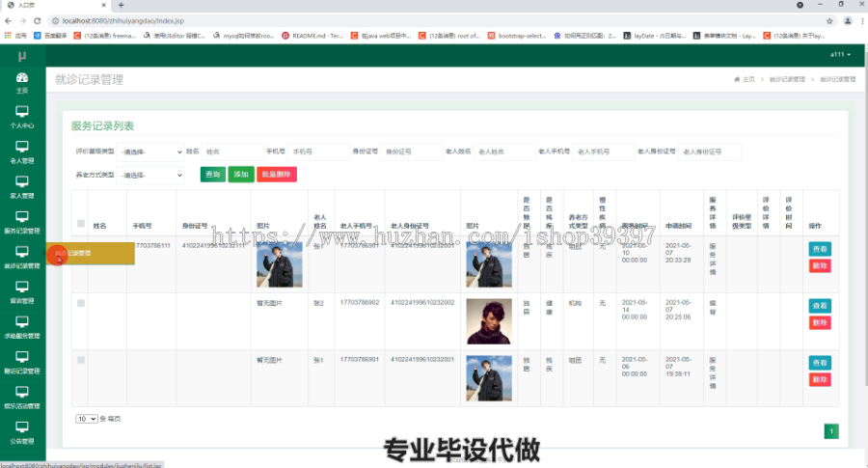Open the layDate bookmark
The image size is (868, 468).
(655, 36)
